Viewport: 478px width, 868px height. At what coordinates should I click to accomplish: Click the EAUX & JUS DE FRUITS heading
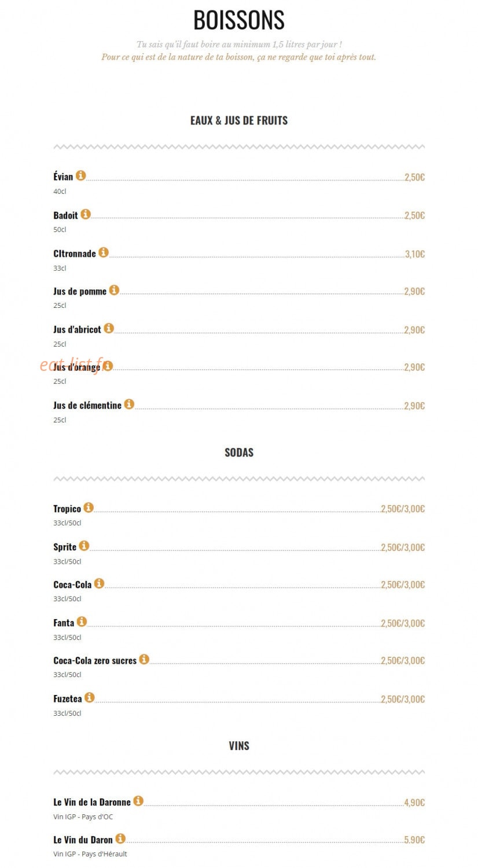tap(239, 120)
